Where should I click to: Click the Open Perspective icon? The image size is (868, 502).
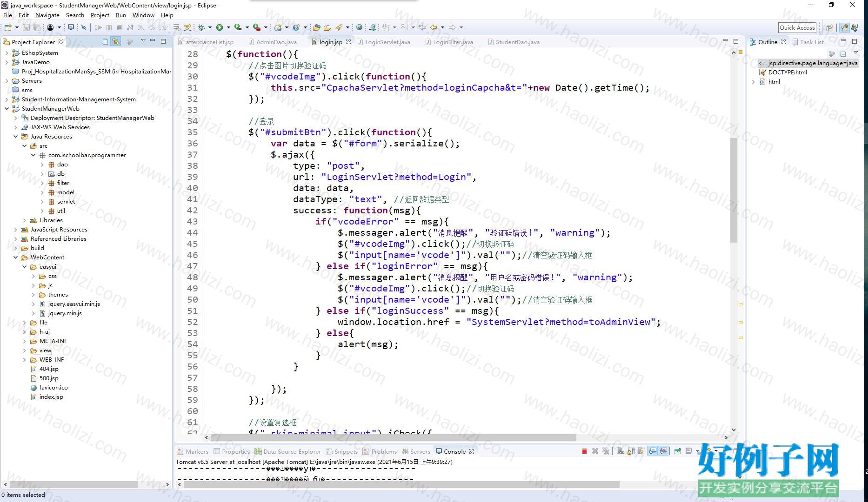829,27
